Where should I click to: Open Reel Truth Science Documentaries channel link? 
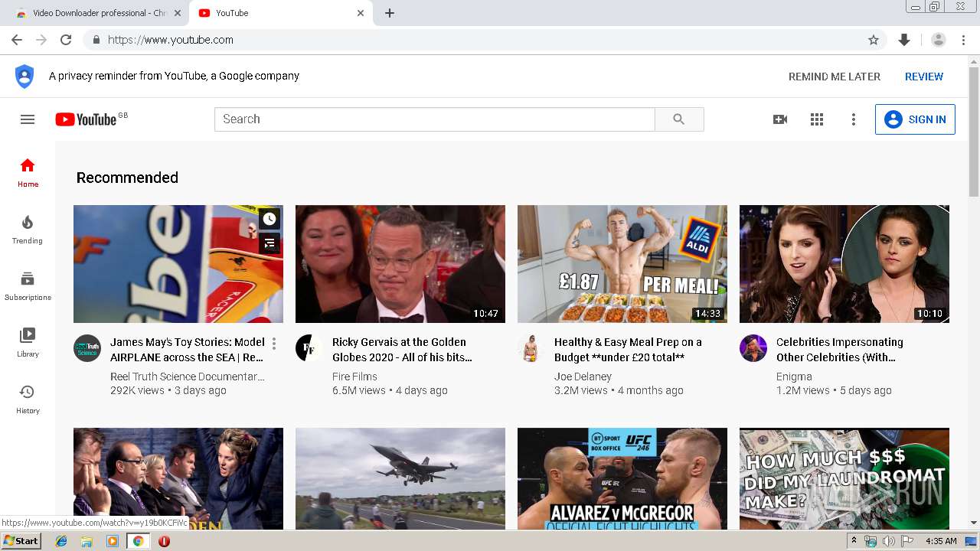coord(188,377)
